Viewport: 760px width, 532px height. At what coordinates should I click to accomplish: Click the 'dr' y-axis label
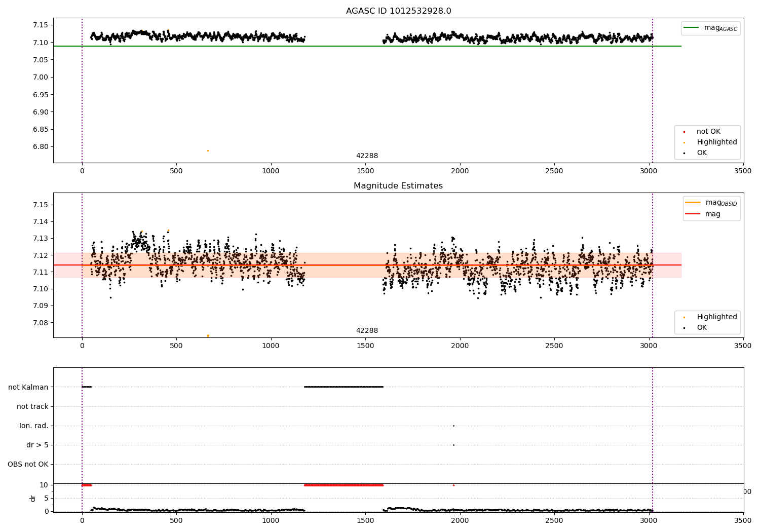(x=33, y=498)
